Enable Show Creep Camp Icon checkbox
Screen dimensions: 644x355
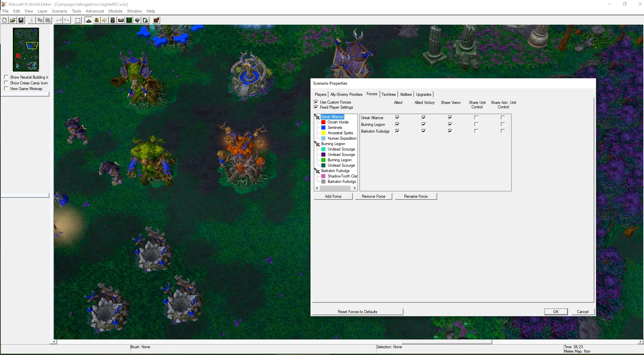pos(6,83)
